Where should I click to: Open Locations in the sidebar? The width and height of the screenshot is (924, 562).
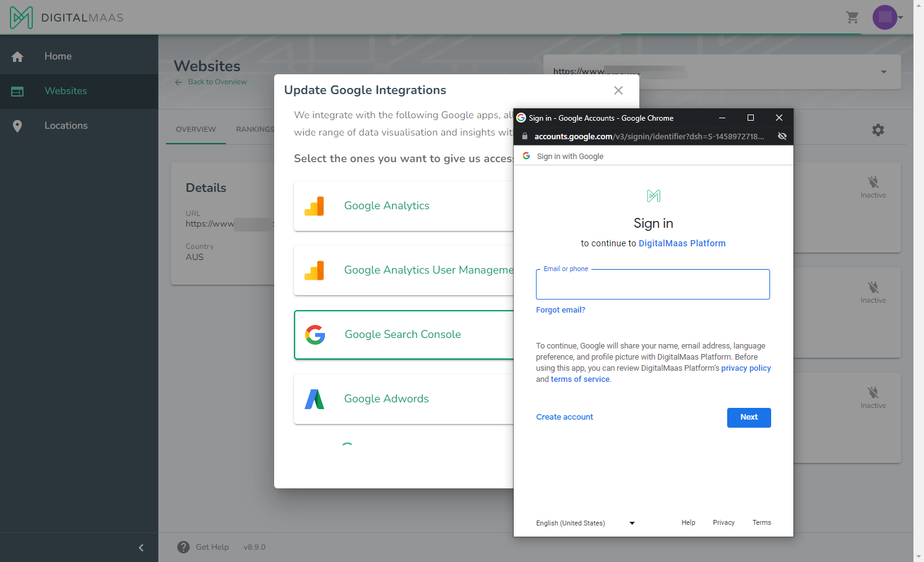tap(79, 126)
